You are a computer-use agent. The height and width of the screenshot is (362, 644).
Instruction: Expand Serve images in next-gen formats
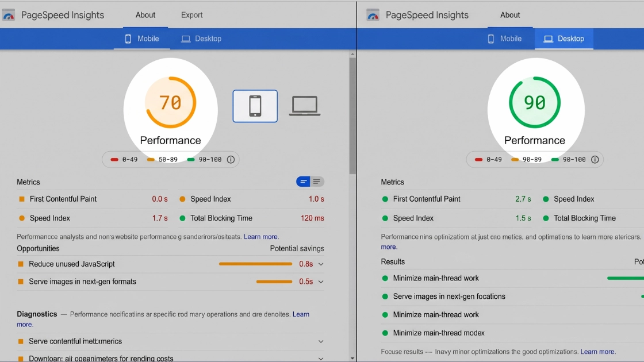pos(321,282)
